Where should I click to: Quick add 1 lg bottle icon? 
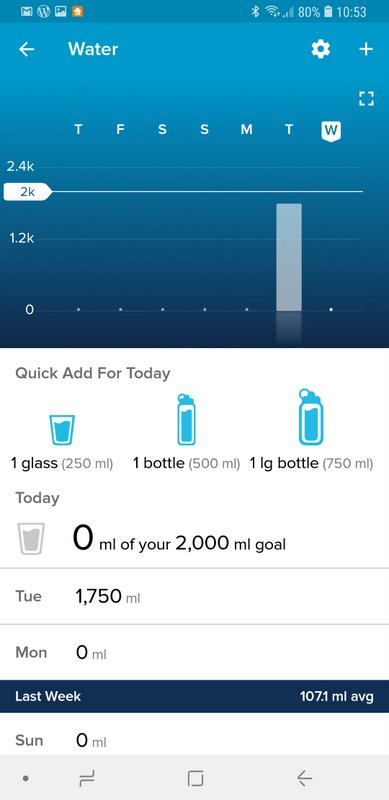pyautogui.click(x=311, y=417)
